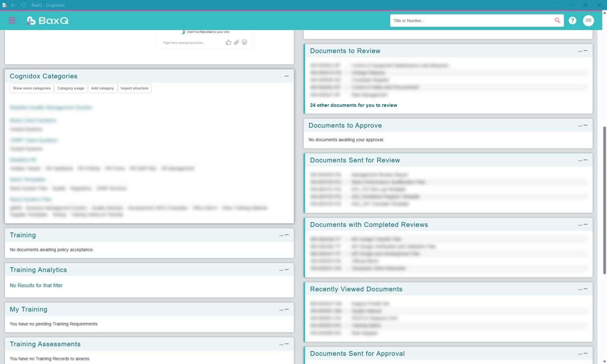This screenshot has height=364, width=607.
Task: Collapse Recently Viewed Documents panel
Action: (x=586, y=289)
